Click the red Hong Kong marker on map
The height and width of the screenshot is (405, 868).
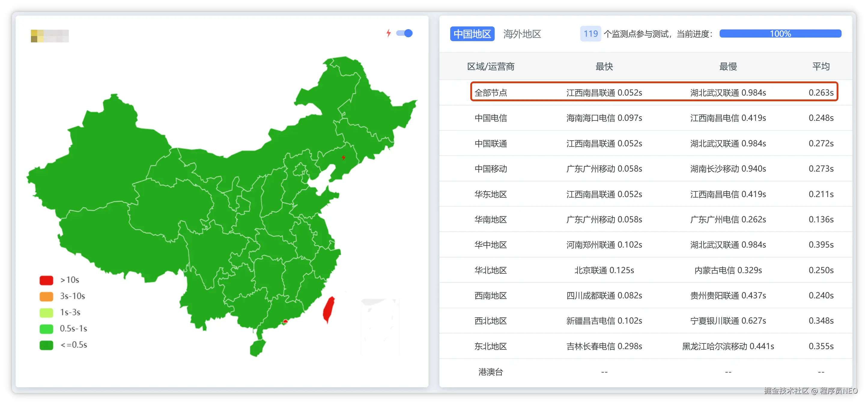[x=285, y=321]
